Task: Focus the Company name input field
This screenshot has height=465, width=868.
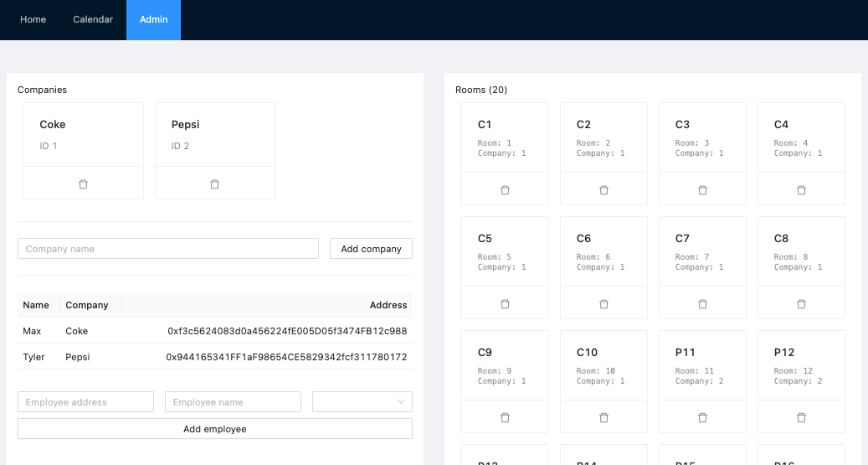Action: 168,249
